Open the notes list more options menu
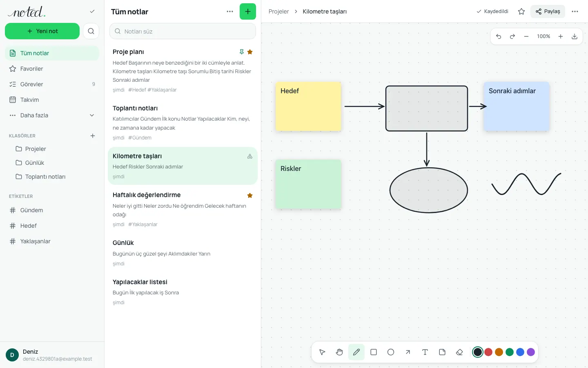 coord(230,11)
